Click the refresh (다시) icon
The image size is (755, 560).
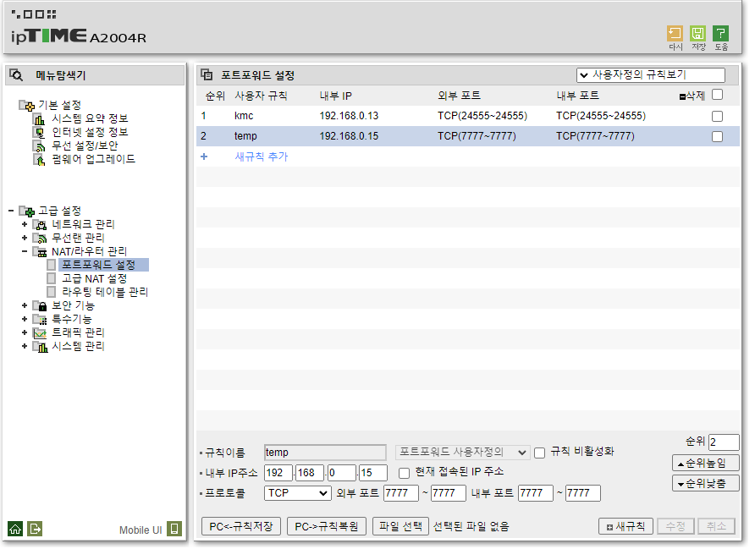(x=675, y=34)
